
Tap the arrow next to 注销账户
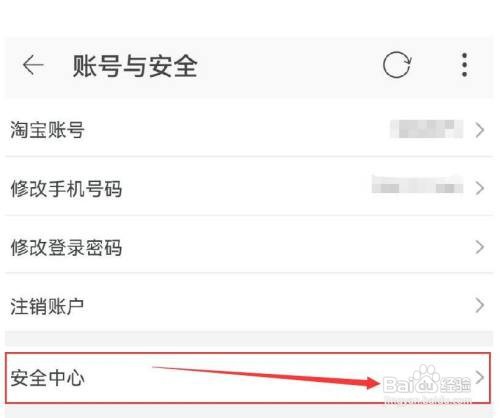coord(479,305)
